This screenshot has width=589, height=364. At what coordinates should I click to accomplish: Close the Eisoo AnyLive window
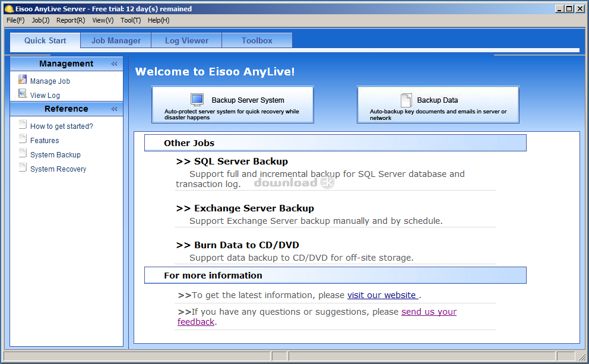[x=580, y=9]
